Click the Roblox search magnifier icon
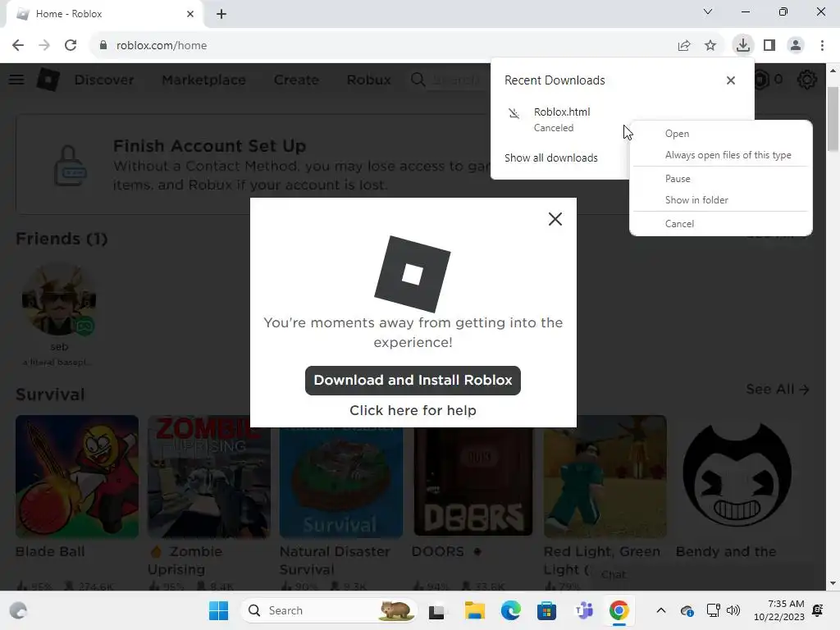Viewport: 840px width, 630px height. click(x=418, y=80)
